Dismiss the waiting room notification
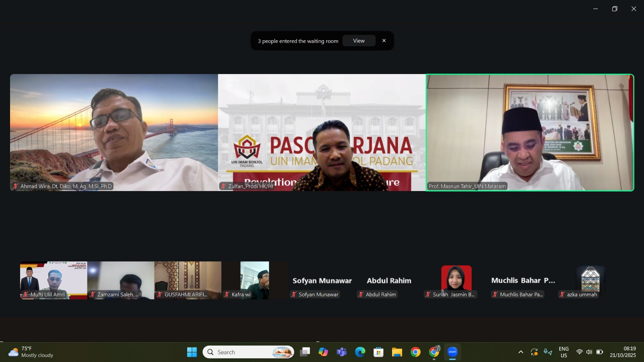Viewport: 644px width, 362px height. coord(384,41)
